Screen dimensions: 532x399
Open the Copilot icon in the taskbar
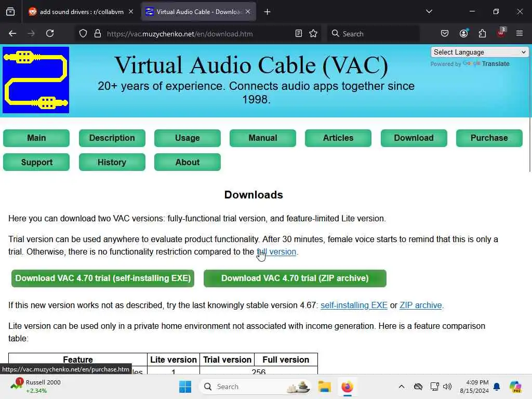(x=515, y=387)
